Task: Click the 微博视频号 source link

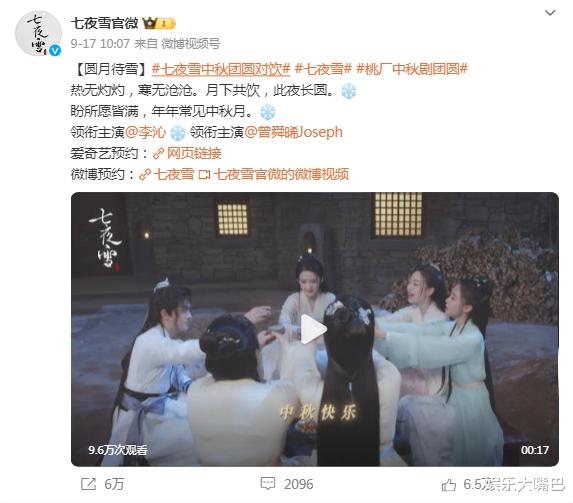Action: click(190, 44)
